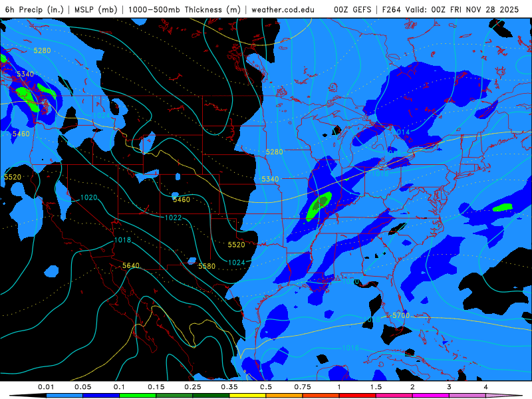Image resolution: width=532 pixels, height=399 pixels.
Task: Click the legend value '4'
Action: point(485,387)
